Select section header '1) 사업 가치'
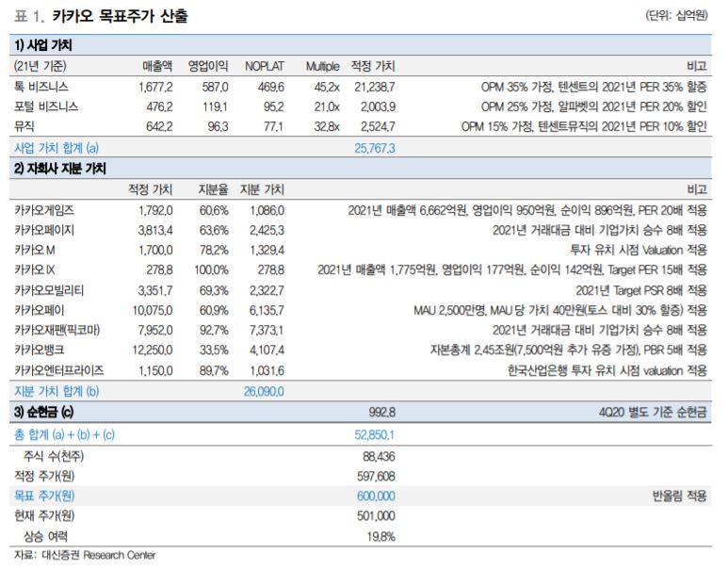The image size is (728, 570). pos(42,45)
